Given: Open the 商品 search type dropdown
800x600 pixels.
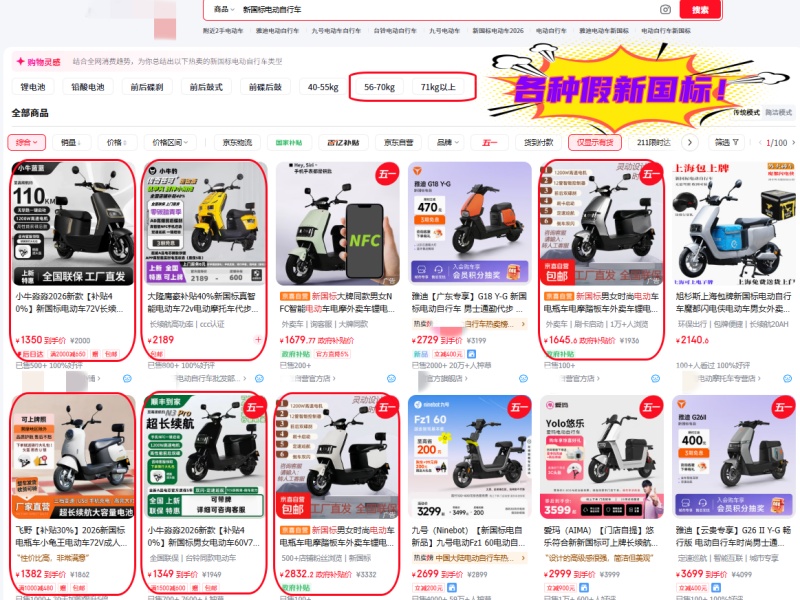Looking at the screenshot, I should click(223, 9).
